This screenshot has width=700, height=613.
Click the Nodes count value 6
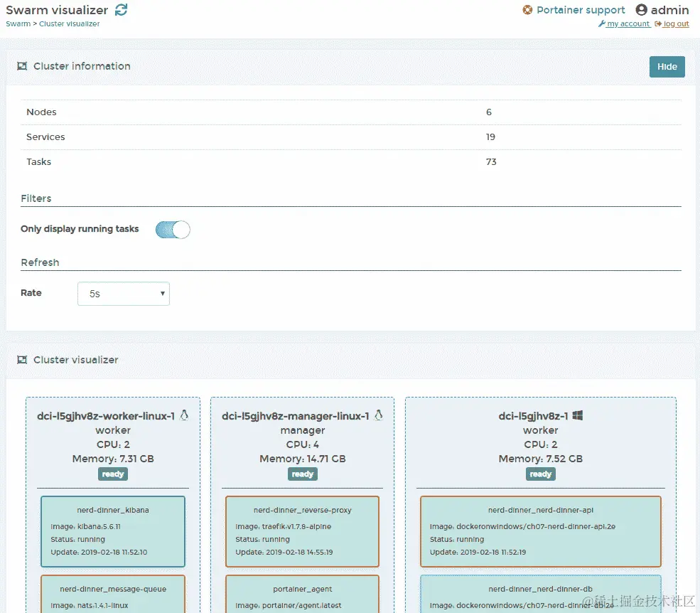coord(489,112)
